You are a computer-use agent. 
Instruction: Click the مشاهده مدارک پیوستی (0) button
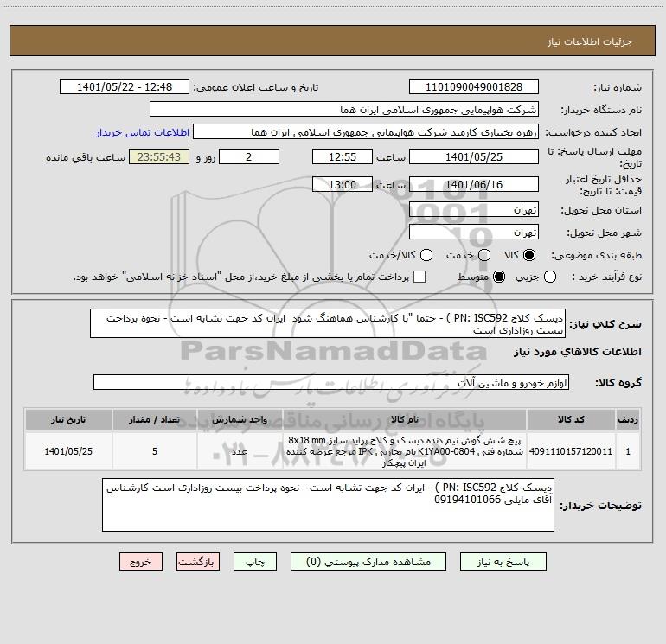point(368,562)
